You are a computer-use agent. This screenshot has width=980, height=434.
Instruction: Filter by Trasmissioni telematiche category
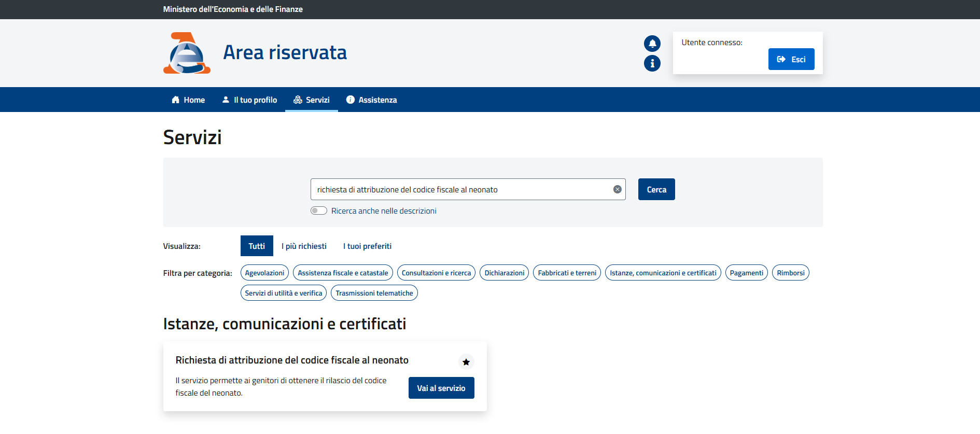point(374,293)
